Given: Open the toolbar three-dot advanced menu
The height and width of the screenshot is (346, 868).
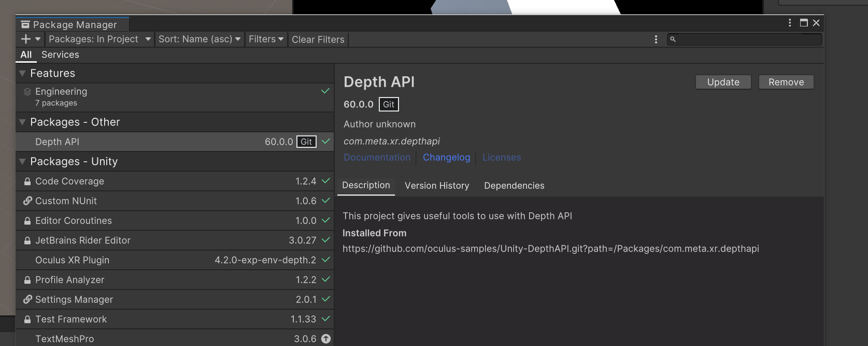Looking at the screenshot, I should [x=656, y=39].
